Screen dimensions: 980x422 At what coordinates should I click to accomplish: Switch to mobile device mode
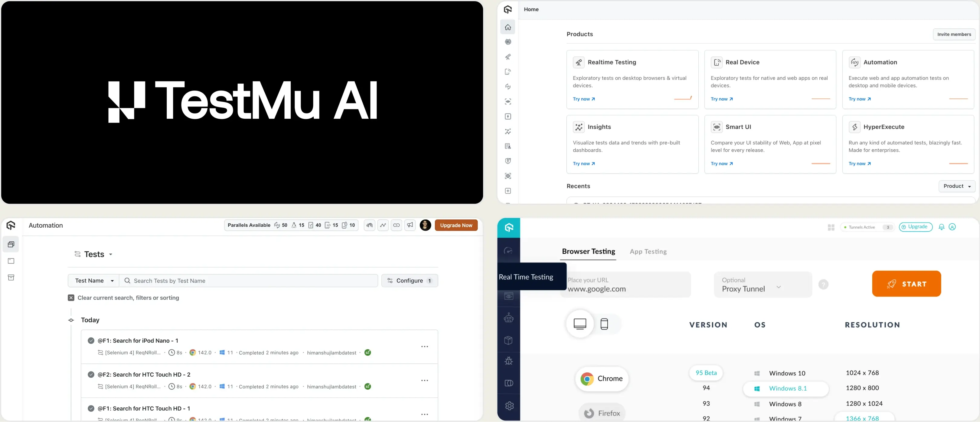[604, 324]
